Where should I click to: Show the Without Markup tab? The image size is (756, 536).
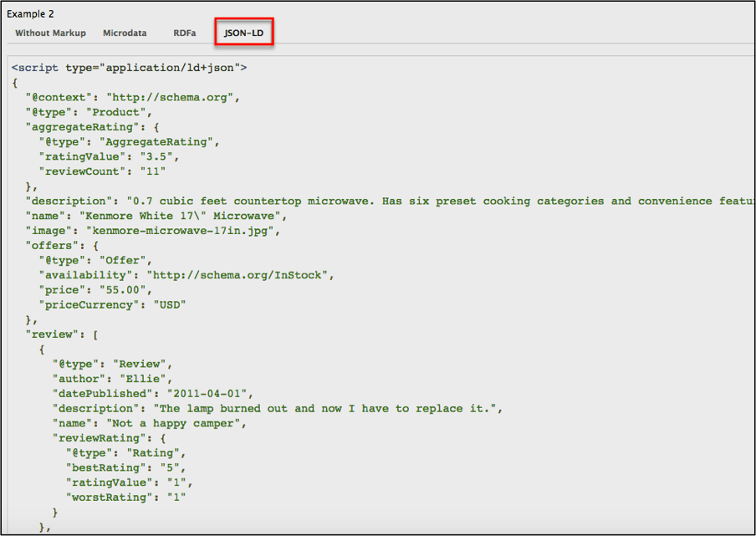point(50,33)
